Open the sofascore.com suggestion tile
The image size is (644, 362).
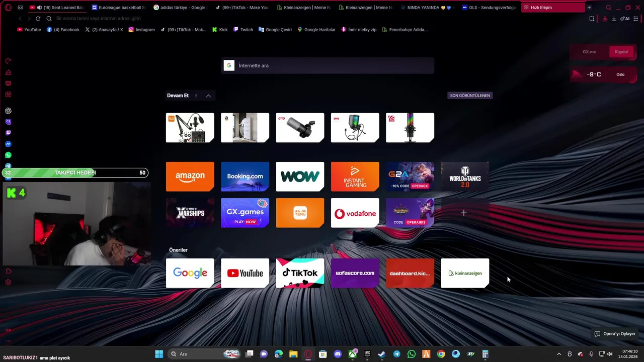coord(355,273)
